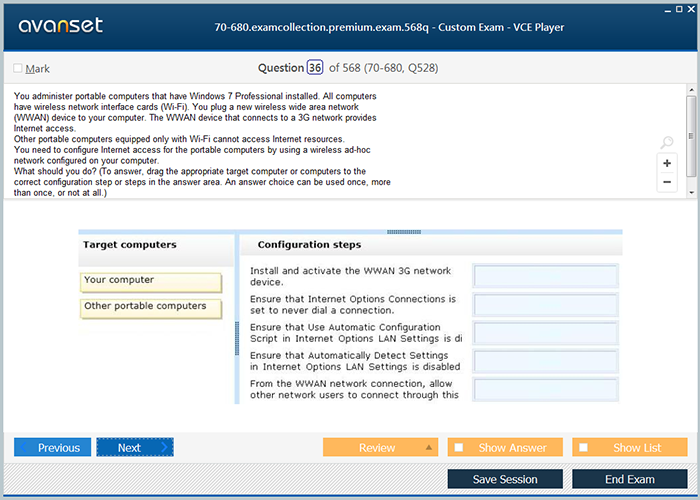
Task: Maximize the VCE Player window
Action: 679,9
